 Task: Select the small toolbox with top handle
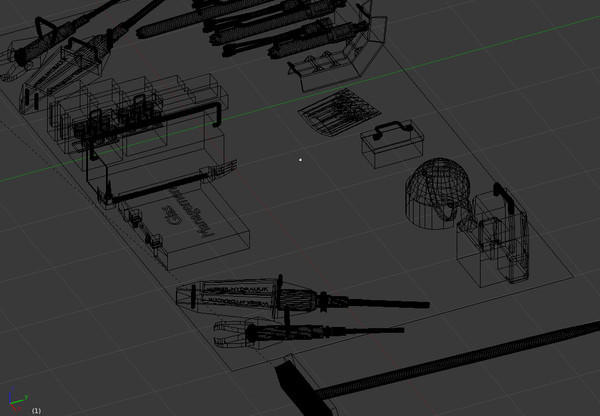tap(392, 143)
